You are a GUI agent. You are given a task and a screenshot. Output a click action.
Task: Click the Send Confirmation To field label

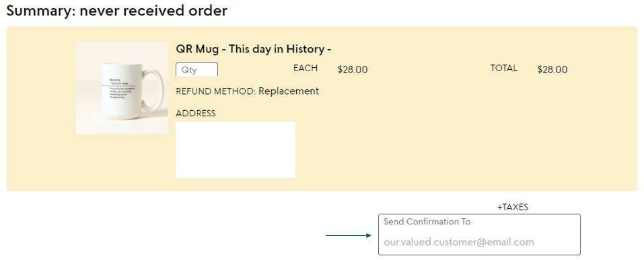tap(427, 222)
